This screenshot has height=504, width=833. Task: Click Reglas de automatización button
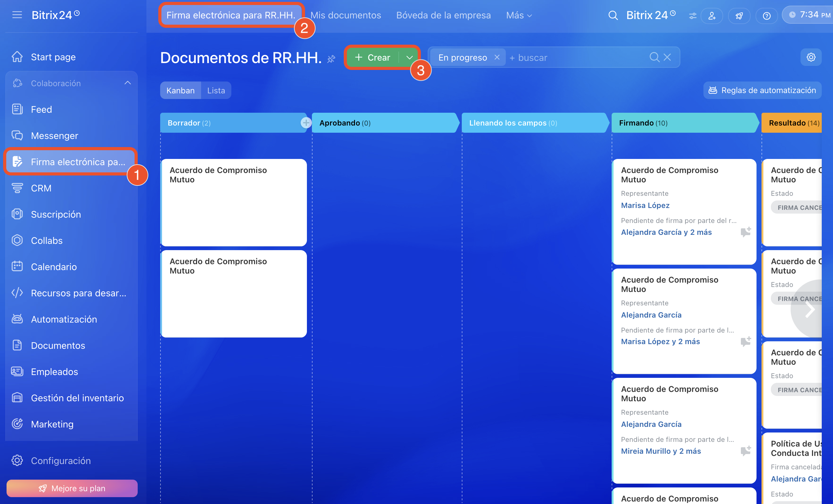[x=762, y=90]
